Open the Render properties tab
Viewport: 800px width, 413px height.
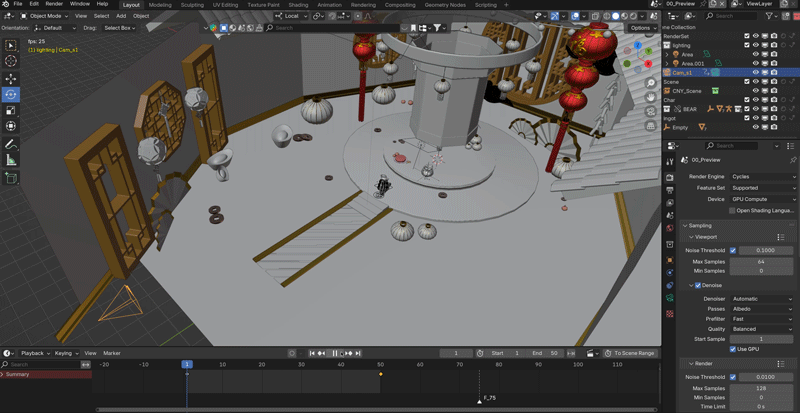tap(670, 177)
